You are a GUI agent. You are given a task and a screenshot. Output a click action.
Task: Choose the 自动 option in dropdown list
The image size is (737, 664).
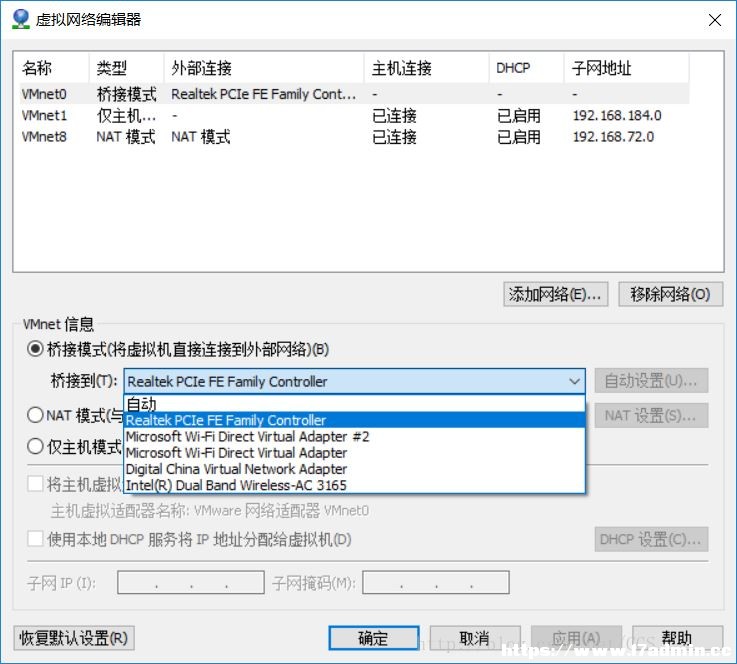[x=354, y=404]
